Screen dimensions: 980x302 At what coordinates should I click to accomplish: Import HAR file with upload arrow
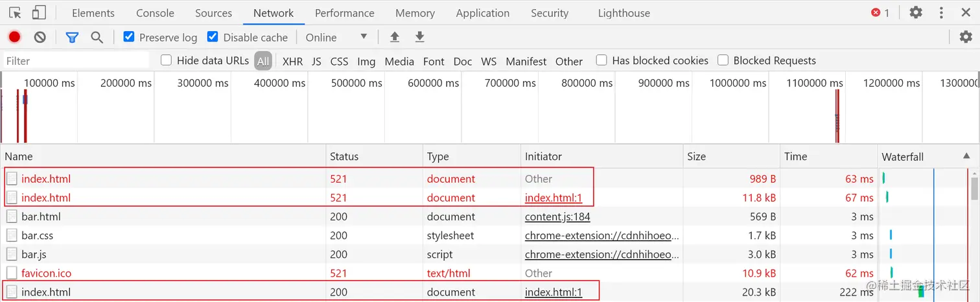pyautogui.click(x=394, y=37)
